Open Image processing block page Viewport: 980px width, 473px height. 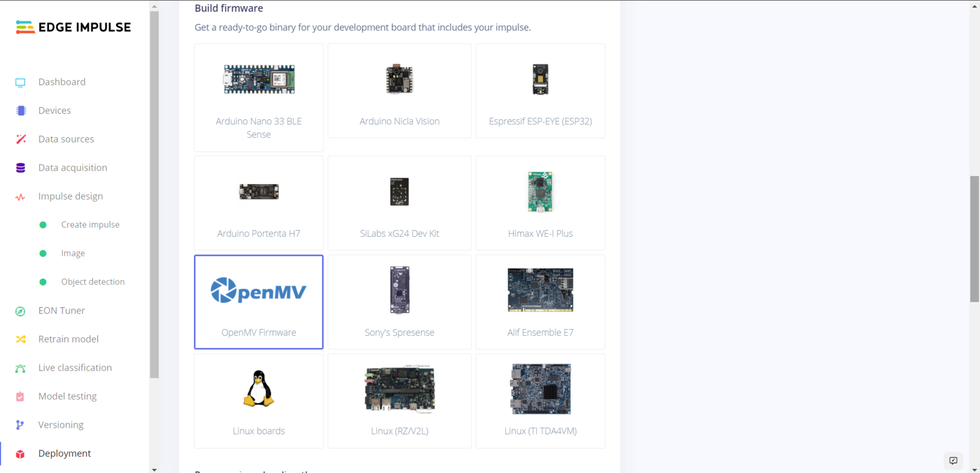[73, 253]
